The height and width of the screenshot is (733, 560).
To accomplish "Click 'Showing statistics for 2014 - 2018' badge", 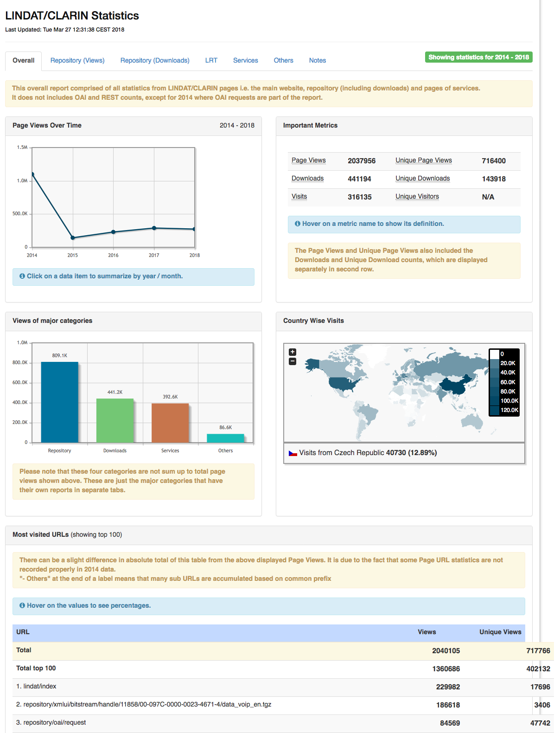I will [479, 57].
